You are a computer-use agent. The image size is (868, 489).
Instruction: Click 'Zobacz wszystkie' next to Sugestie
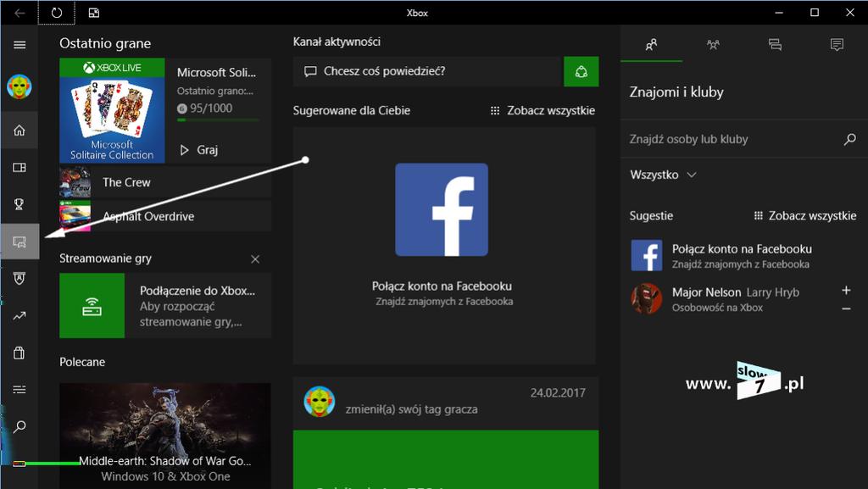tap(805, 216)
